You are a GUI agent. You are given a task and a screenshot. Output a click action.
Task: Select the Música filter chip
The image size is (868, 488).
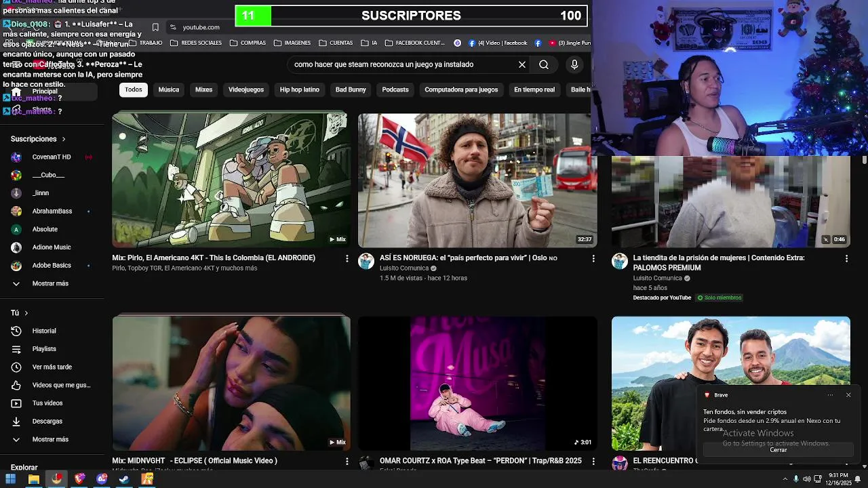169,89
